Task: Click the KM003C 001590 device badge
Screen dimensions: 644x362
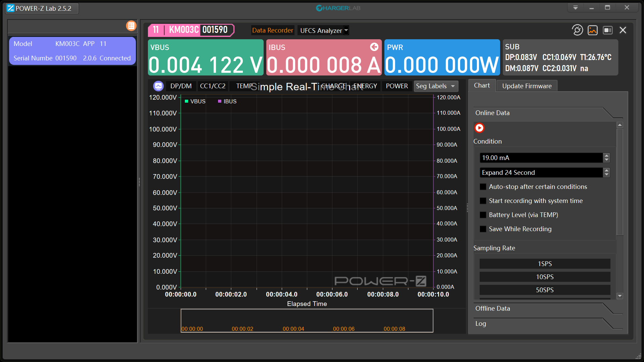Action: pos(191,30)
